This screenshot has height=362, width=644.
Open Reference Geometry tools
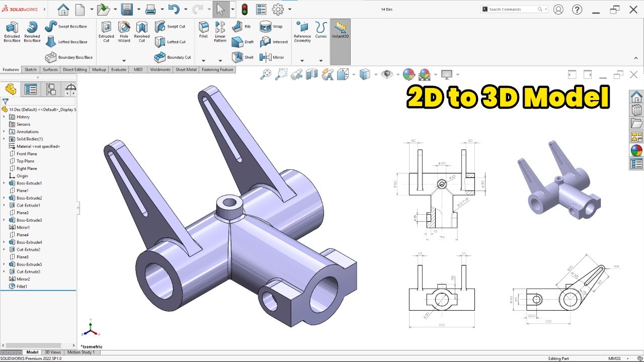point(302,32)
